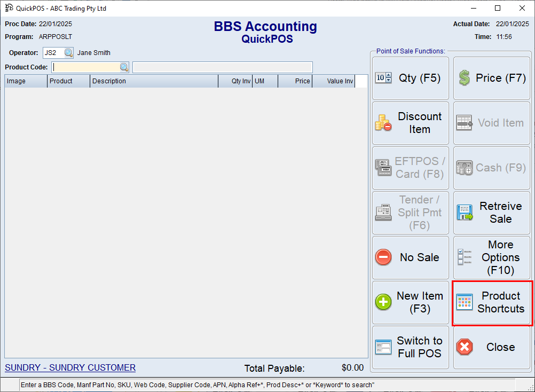Screen dimensions: 535x392
Task: Add a New Item via the green plus icon
Action: click(x=383, y=302)
